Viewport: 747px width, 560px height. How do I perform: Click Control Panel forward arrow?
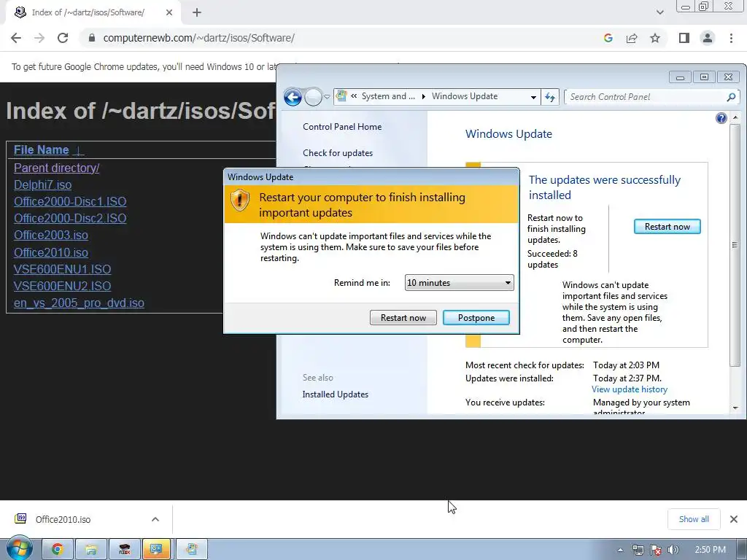pos(313,97)
